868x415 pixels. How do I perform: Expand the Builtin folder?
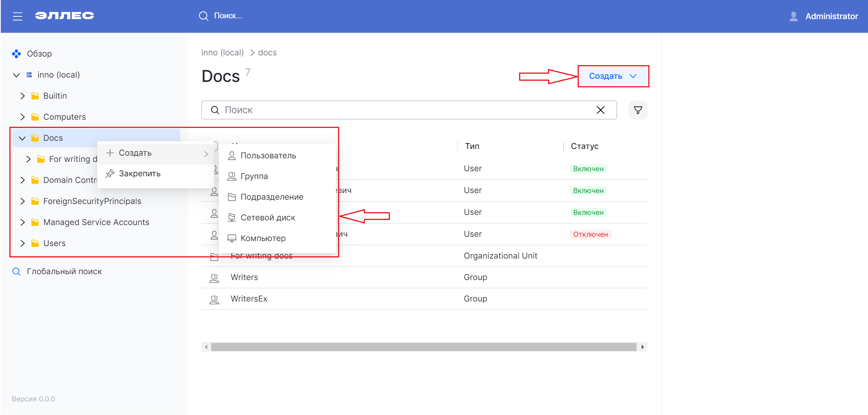[23, 96]
